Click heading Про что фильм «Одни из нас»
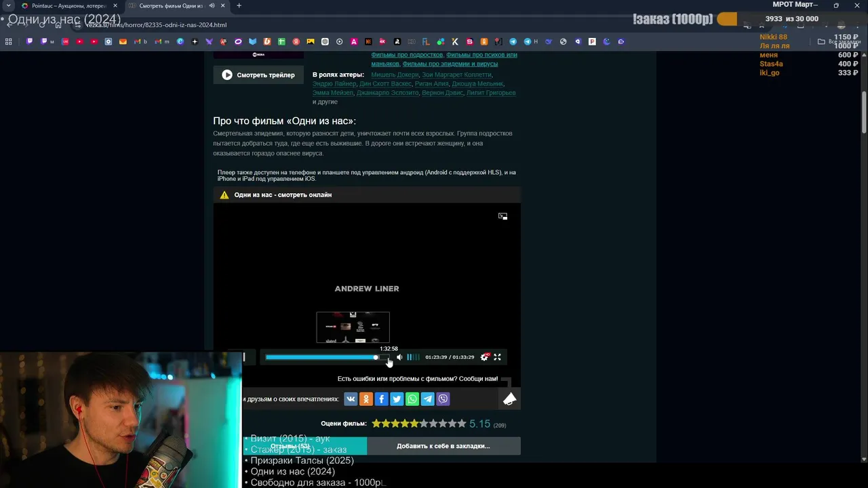This screenshot has width=868, height=488. click(284, 121)
